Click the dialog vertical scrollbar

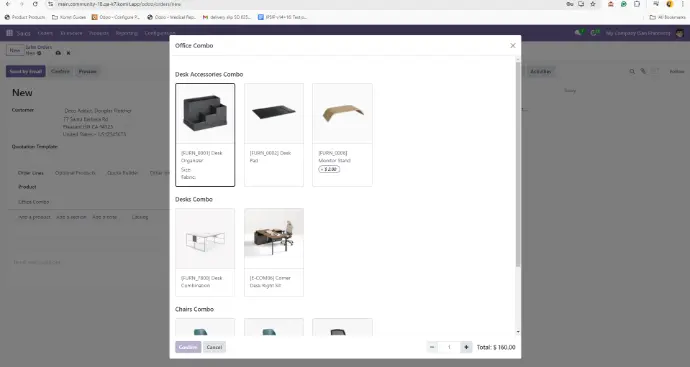pyautogui.click(x=518, y=164)
